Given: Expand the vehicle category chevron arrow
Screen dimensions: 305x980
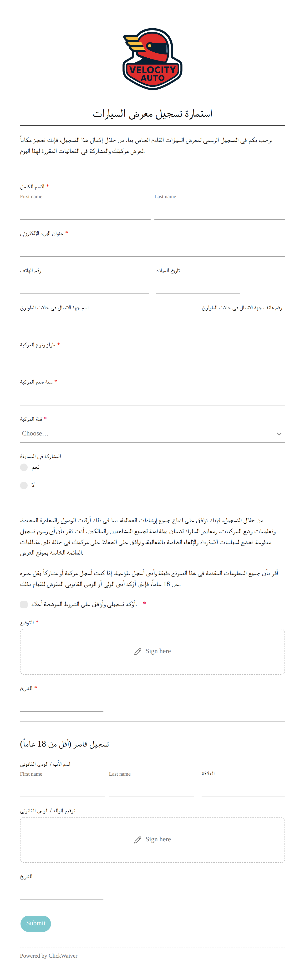Looking at the screenshot, I should pyautogui.click(x=279, y=434).
